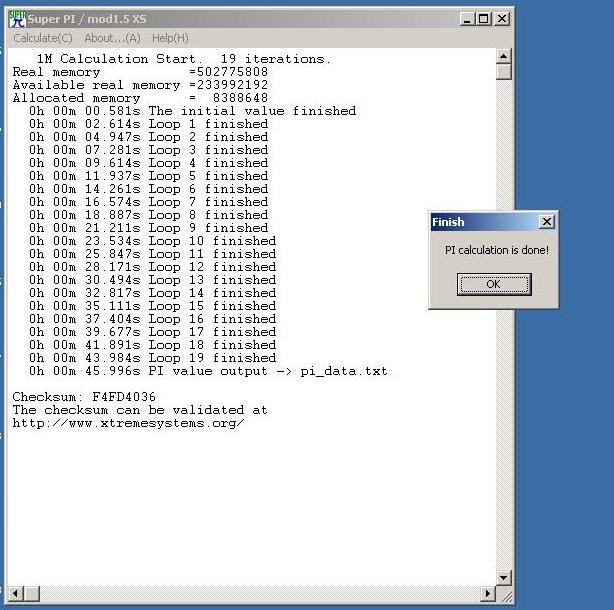Click the 'Loop 16 finished' line
The width and height of the screenshot is (614, 610).
click(152, 319)
